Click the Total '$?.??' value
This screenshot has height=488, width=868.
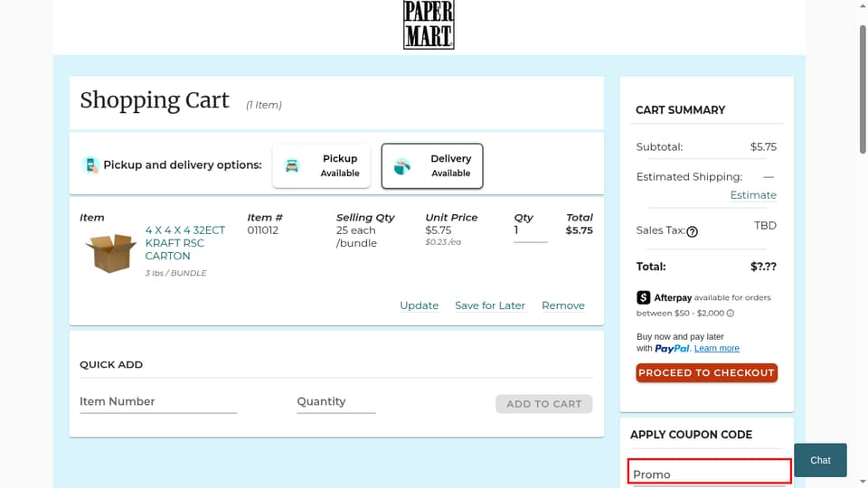[763, 266]
